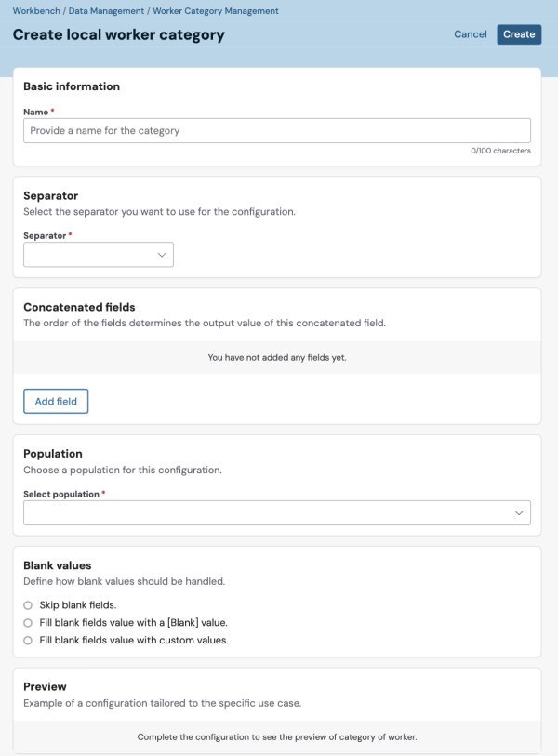This screenshot has height=756, width=558.
Task: Go to Workbench in the breadcrumb
Action: 36,10
